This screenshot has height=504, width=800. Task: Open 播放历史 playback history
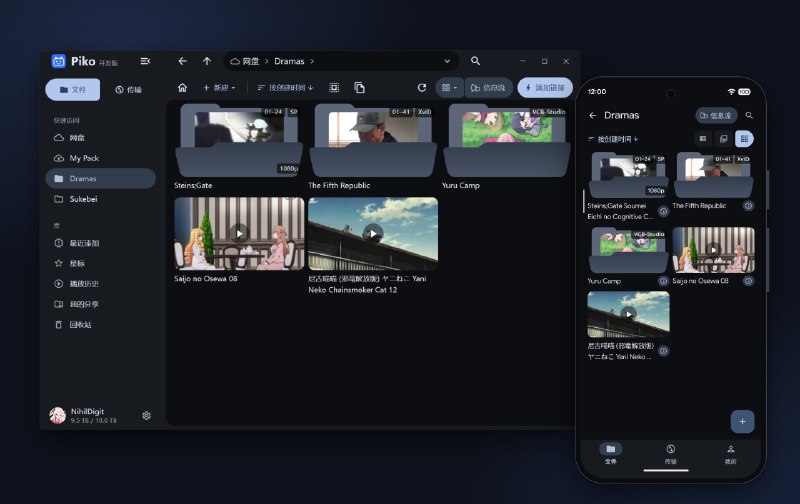[x=101, y=284]
